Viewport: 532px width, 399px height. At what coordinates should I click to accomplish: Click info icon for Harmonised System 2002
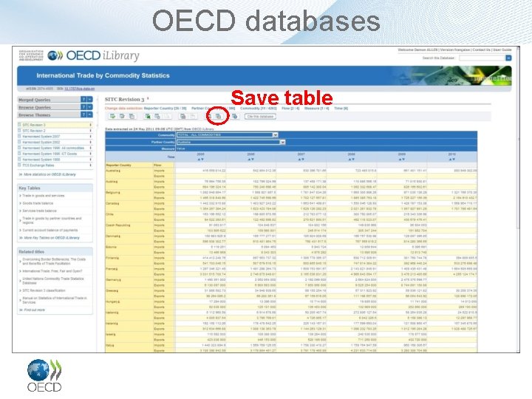click(x=90, y=142)
